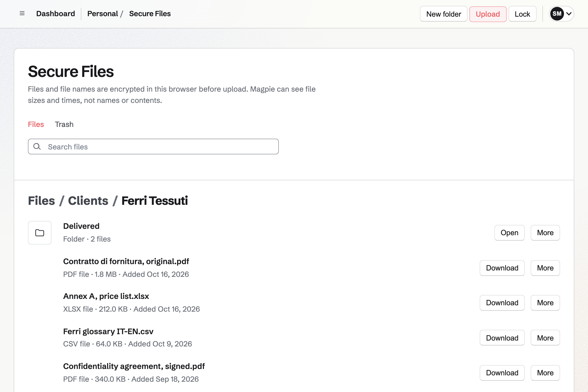Download Ferri glossary IT-EN.csv
This screenshot has height=392, width=588.
tap(502, 338)
